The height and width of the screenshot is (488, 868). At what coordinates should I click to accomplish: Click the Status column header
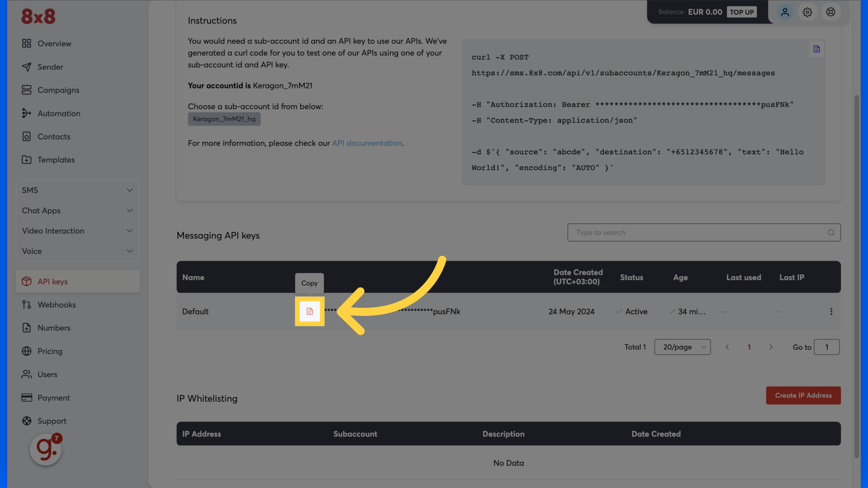click(x=632, y=277)
